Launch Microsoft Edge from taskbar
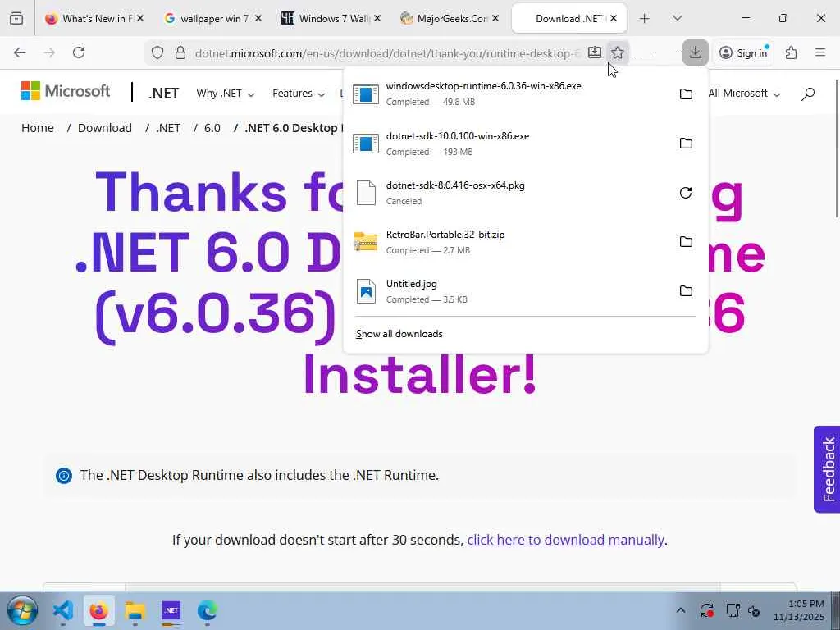Viewport: 840px width, 630px height. (x=208, y=610)
